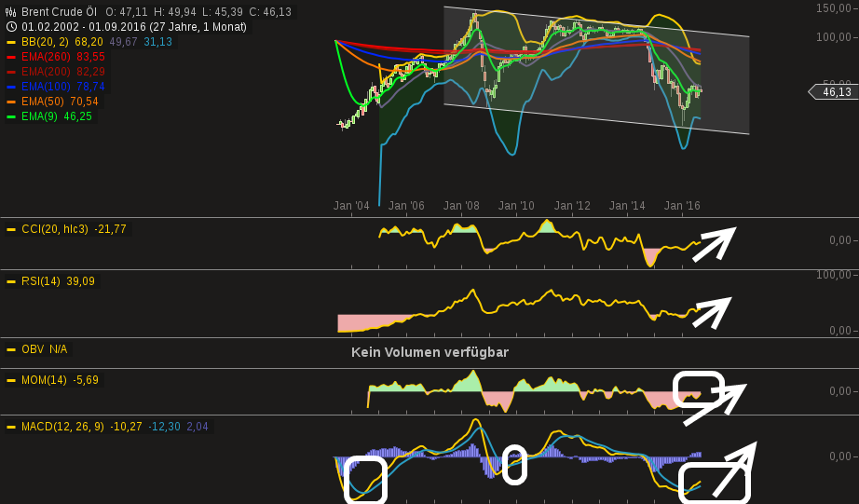
Task: Click the Jan '12 time axis label
Action: (x=572, y=206)
